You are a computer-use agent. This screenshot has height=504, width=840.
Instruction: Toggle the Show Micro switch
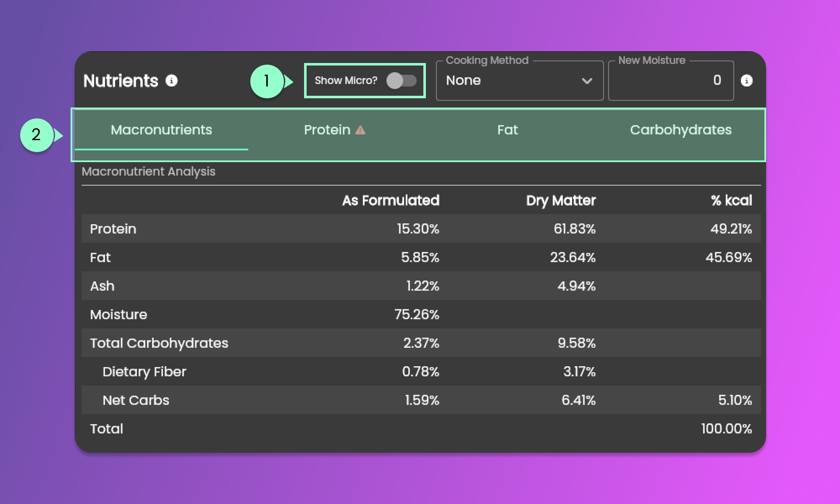(x=401, y=80)
